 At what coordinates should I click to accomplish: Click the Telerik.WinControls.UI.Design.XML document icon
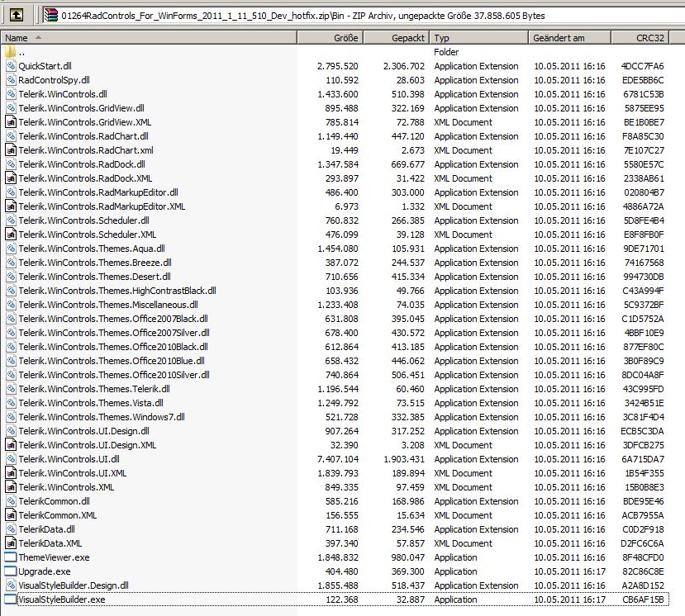[11, 445]
